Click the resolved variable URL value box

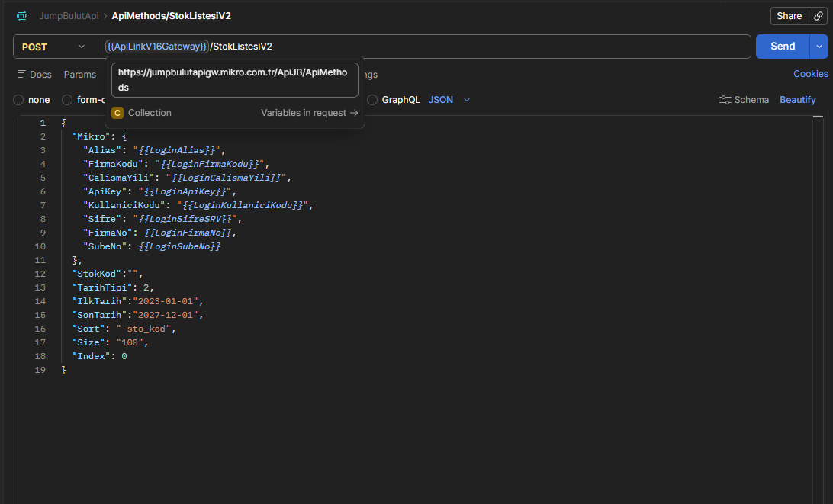click(235, 80)
